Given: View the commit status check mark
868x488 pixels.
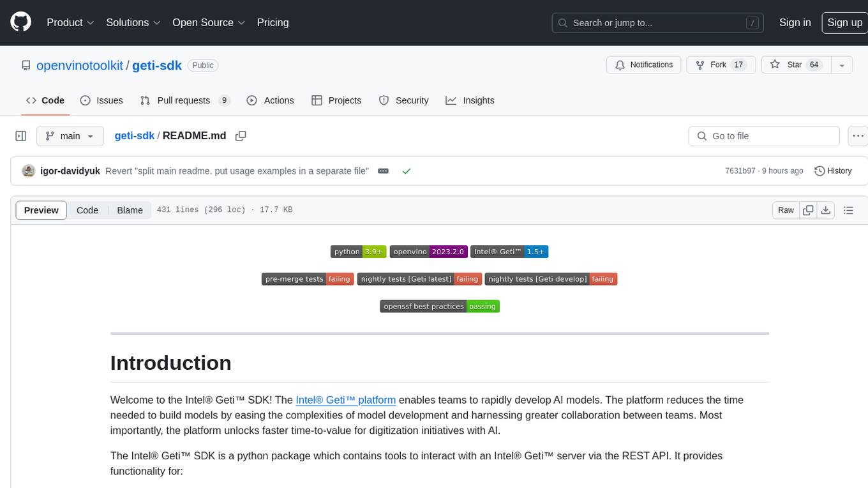Looking at the screenshot, I should click(x=407, y=171).
